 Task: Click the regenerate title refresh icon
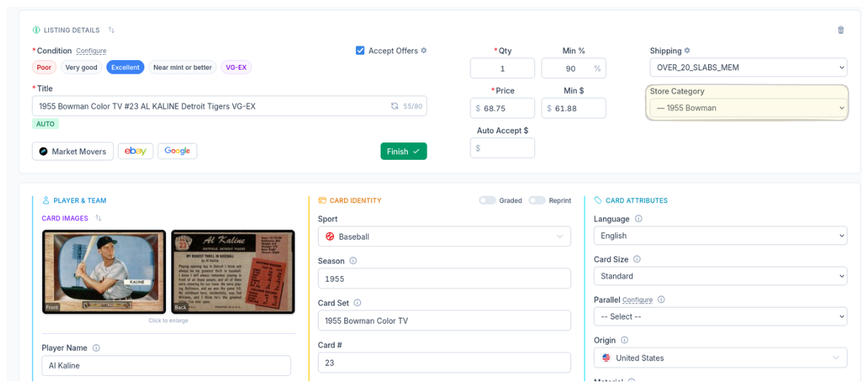395,106
